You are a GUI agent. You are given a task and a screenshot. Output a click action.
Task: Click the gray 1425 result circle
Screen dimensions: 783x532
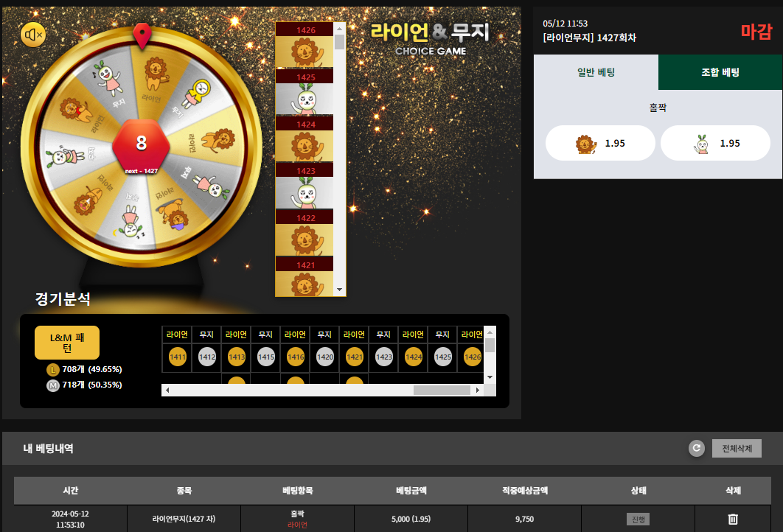coord(443,357)
